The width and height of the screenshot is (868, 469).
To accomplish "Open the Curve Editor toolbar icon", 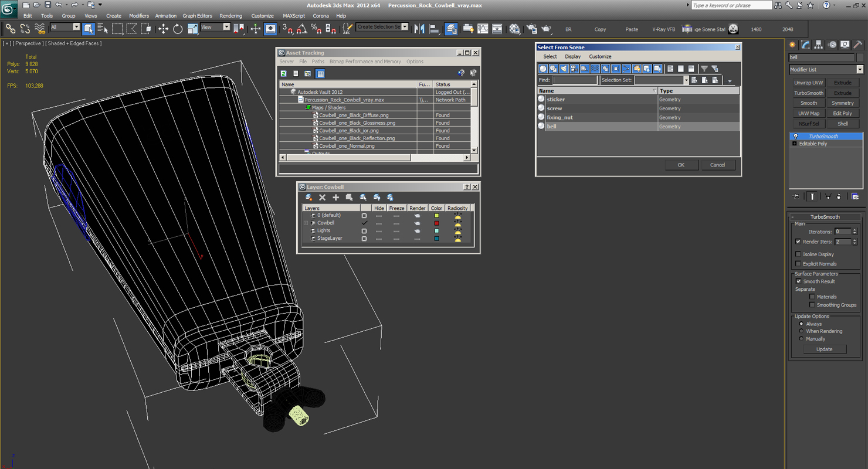I will [483, 29].
